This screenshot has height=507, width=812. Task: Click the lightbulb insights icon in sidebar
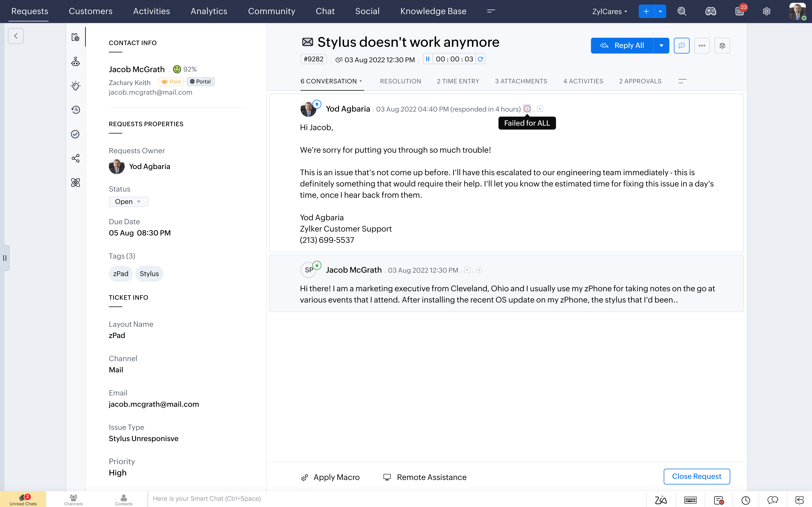tap(76, 86)
